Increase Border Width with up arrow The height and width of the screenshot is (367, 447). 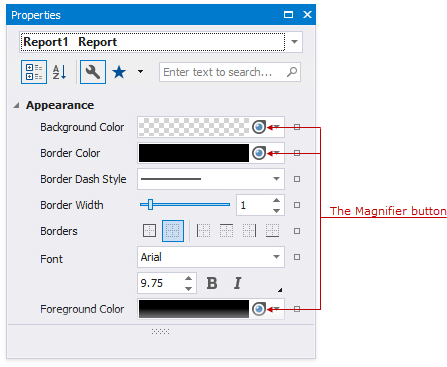[x=276, y=200]
